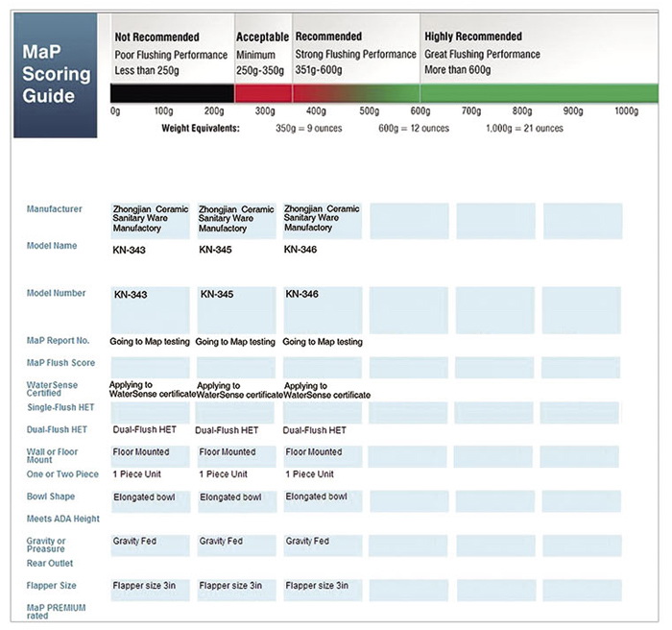
Task: Click the Flapper Size row label
Action: [x=52, y=586]
